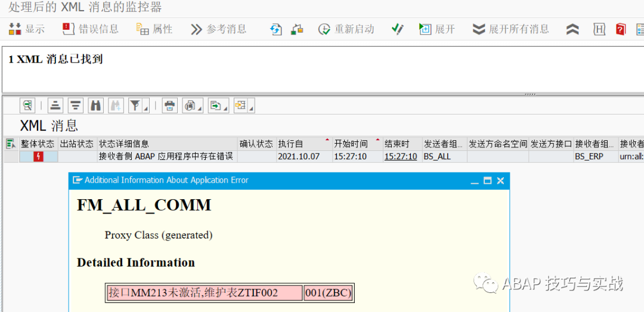
Task: Click the ALV details magnifier icon
Action: [x=27, y=106]
